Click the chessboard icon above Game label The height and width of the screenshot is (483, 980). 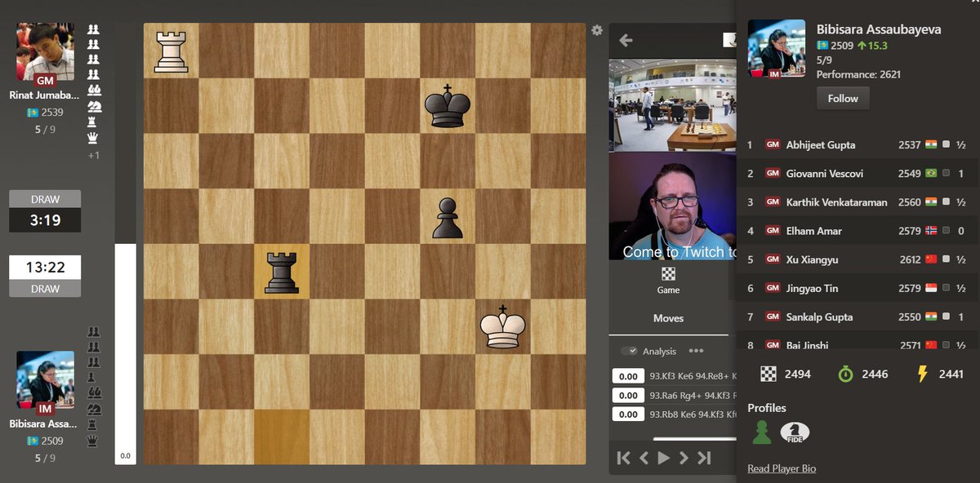(669, 274)
